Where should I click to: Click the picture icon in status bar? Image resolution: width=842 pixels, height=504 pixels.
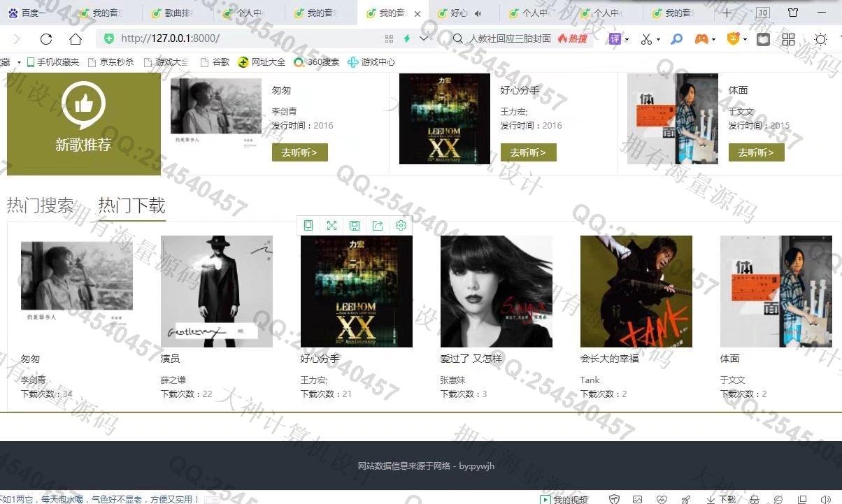(x=638, y=499)
